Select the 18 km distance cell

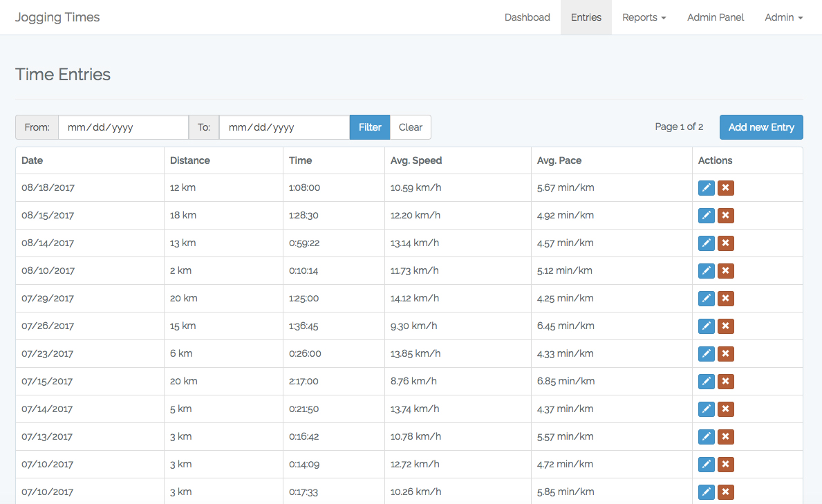click(x=223, y=216)
